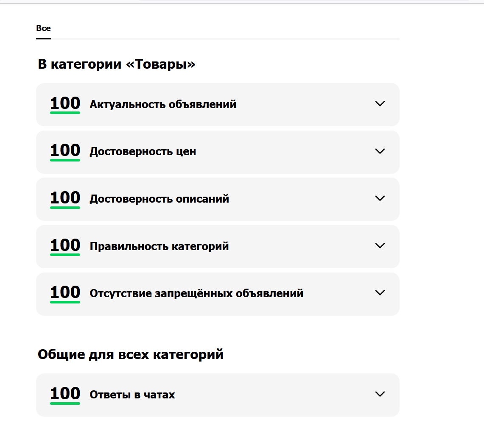
Task: Click the Общие для всех категорий heading
Action: (131, 355)
